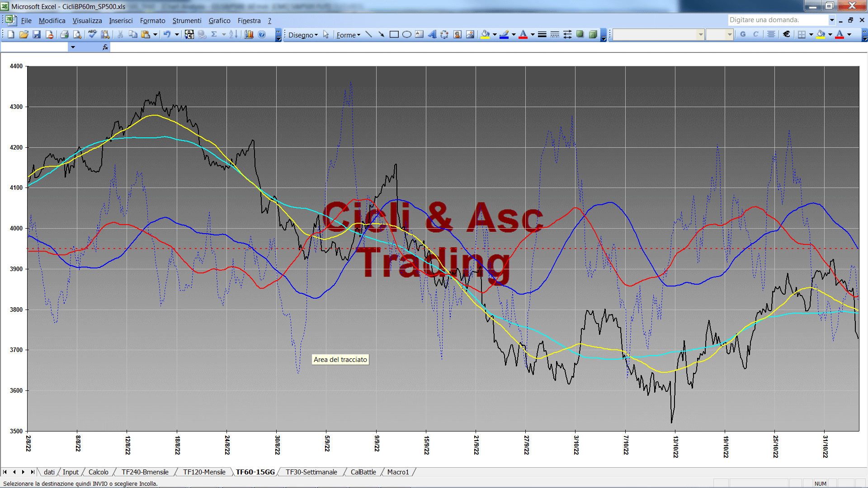Click inside the Name Box field
The width and height of the screenshot is (868, 488).
coord(34,47)
